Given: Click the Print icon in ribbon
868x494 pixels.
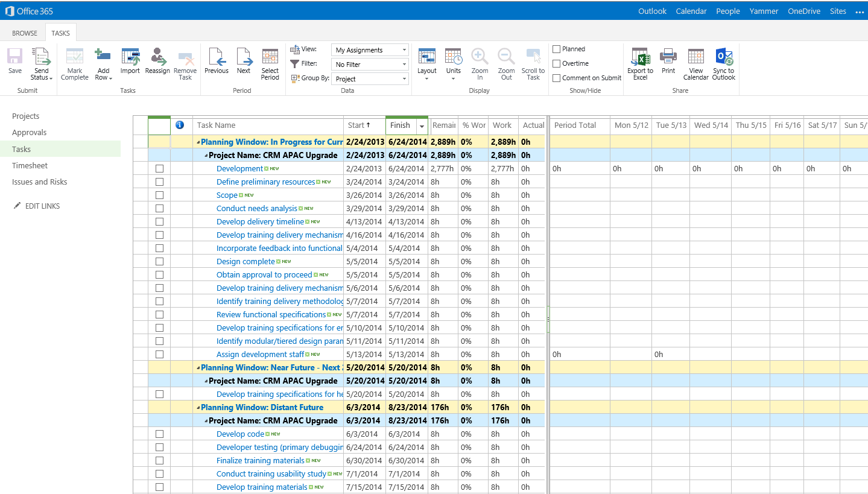Looking at the screenshot, I should point(668,58).
